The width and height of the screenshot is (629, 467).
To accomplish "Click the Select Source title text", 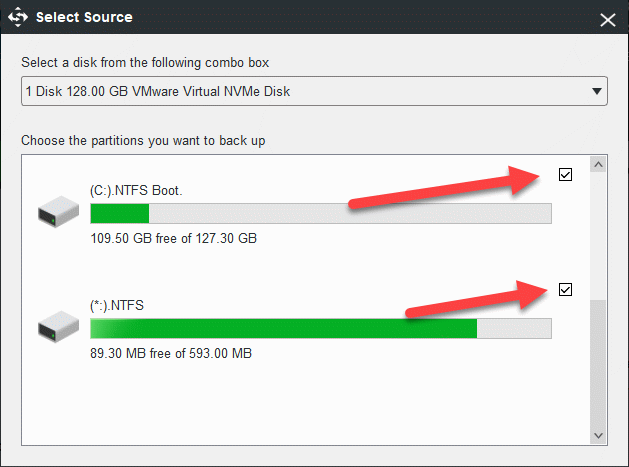I will pos(84,17).
